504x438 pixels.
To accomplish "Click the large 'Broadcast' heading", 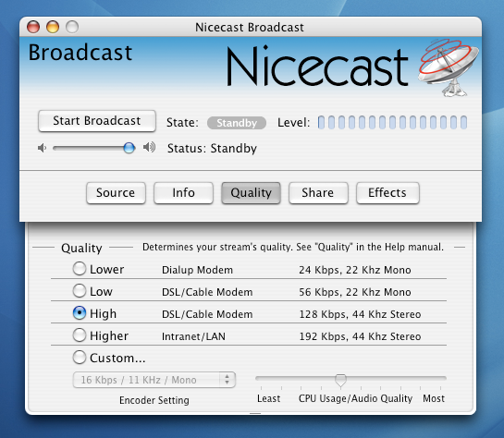I will 80,53.
